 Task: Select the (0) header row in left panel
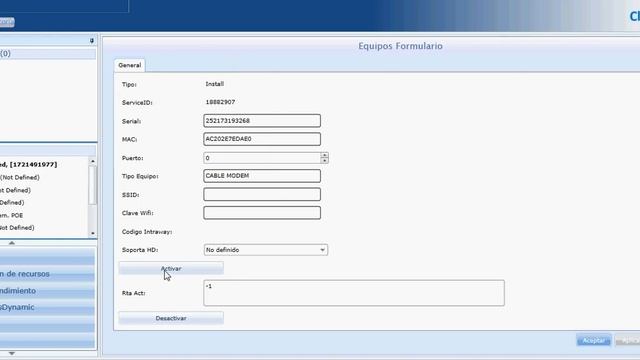point(48,53)
